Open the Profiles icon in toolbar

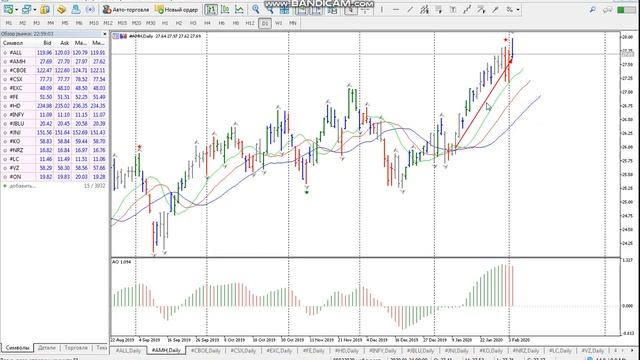[x=27, y=9]
